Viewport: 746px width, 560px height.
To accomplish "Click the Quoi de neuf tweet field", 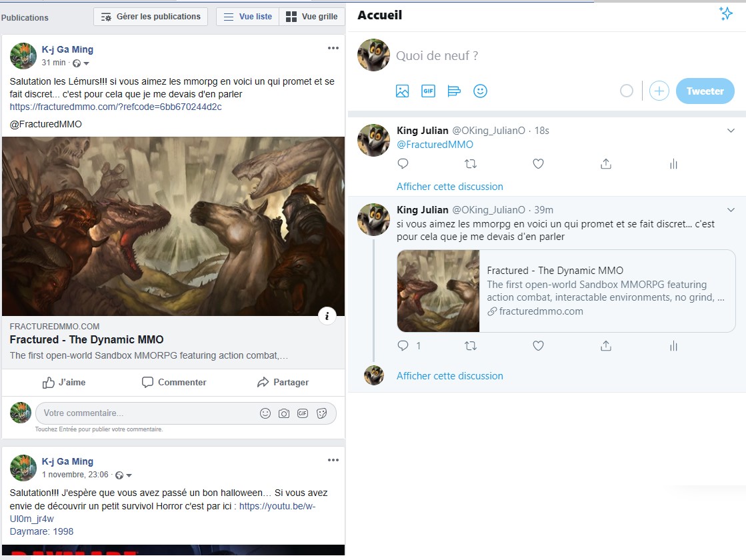I will 507,56.
